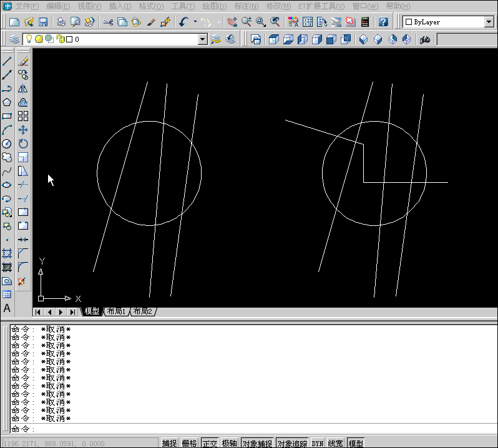Select the Revision Cloud tool

[7, 157]
